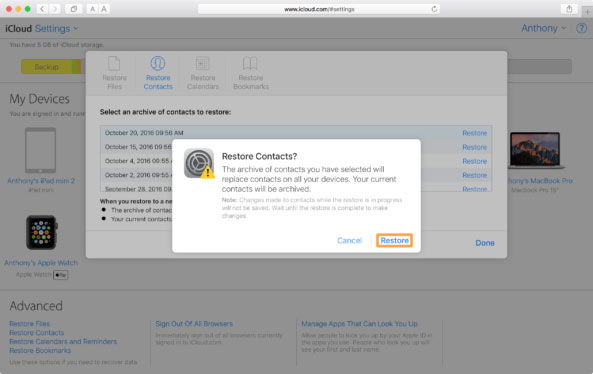Click the Restore Contacts dialog settings icon
This screenshot has width=593, height=374.
click(199, 163)
